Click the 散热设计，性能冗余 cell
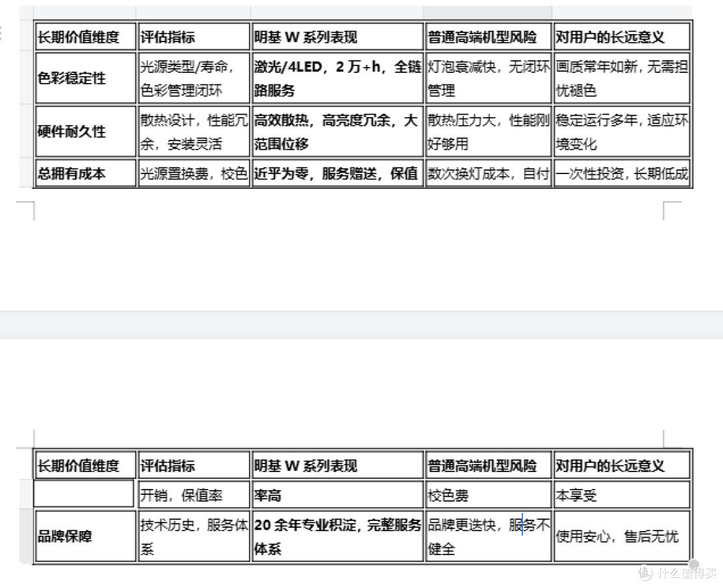This screenshot has width=723, height=588. [x=193, y=131]
